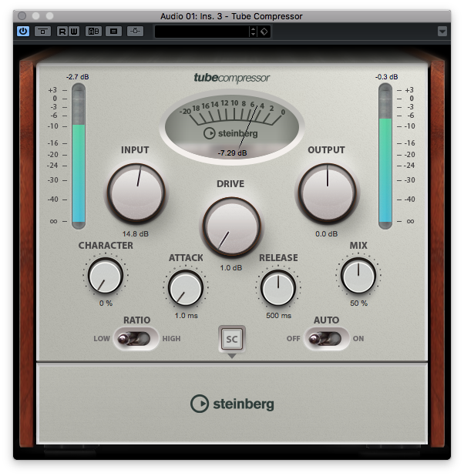Click the RELEASE knob

point(278,288)
